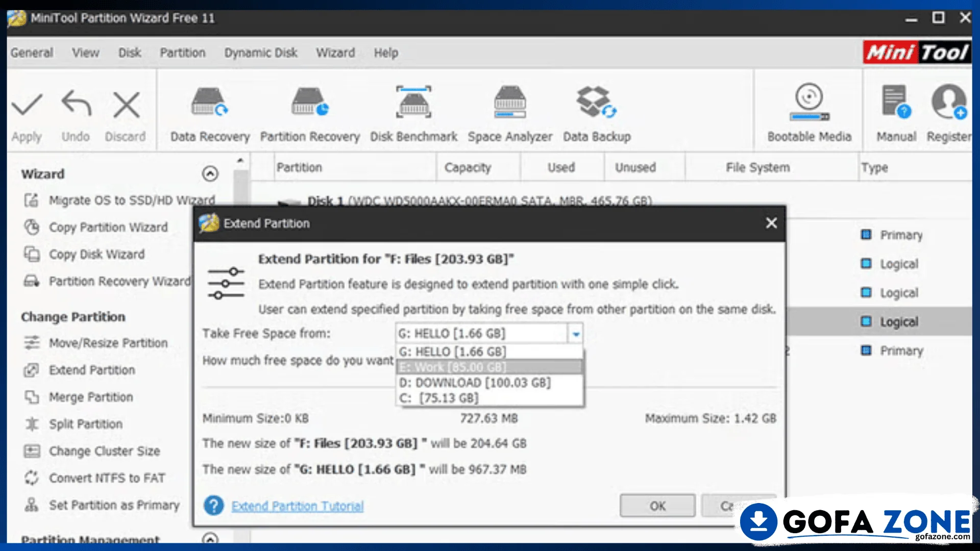The width and height of the screenshot is (980, 551).
Task: Open the Take Free Space from dropdown arrow
Action: point(576,334)
